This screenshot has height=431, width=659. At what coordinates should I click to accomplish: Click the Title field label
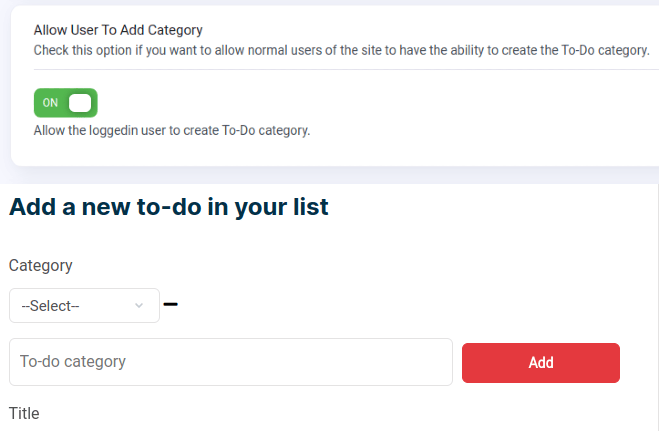click(24, 413)
